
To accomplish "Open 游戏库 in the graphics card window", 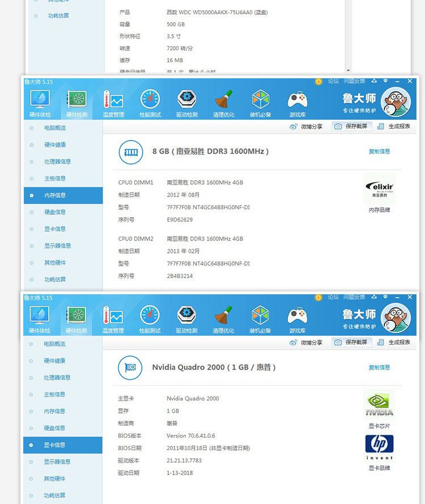I will click(x=297, y=320).
